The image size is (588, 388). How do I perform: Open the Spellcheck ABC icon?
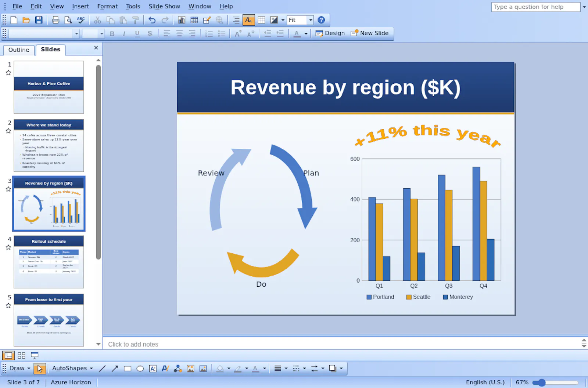tap(81, 20)
